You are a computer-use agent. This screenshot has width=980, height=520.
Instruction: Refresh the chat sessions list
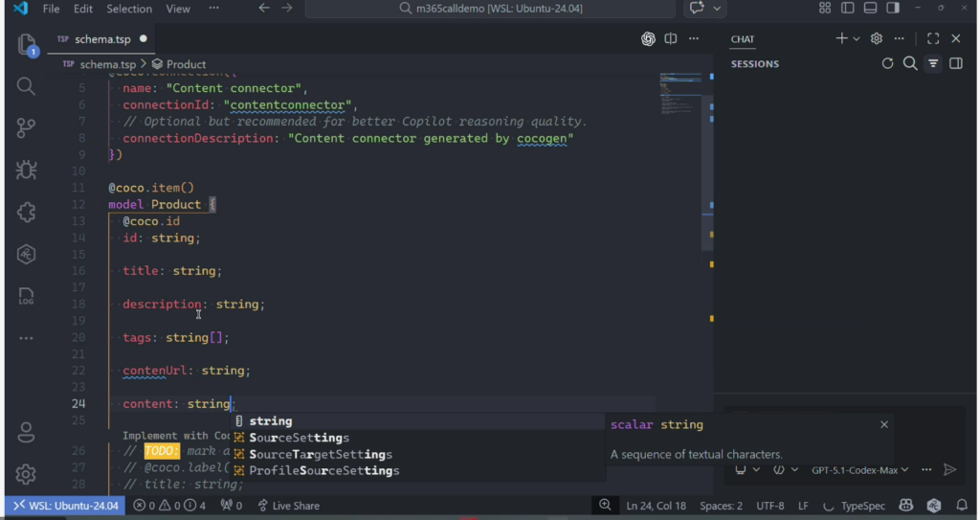pos(887,63)
